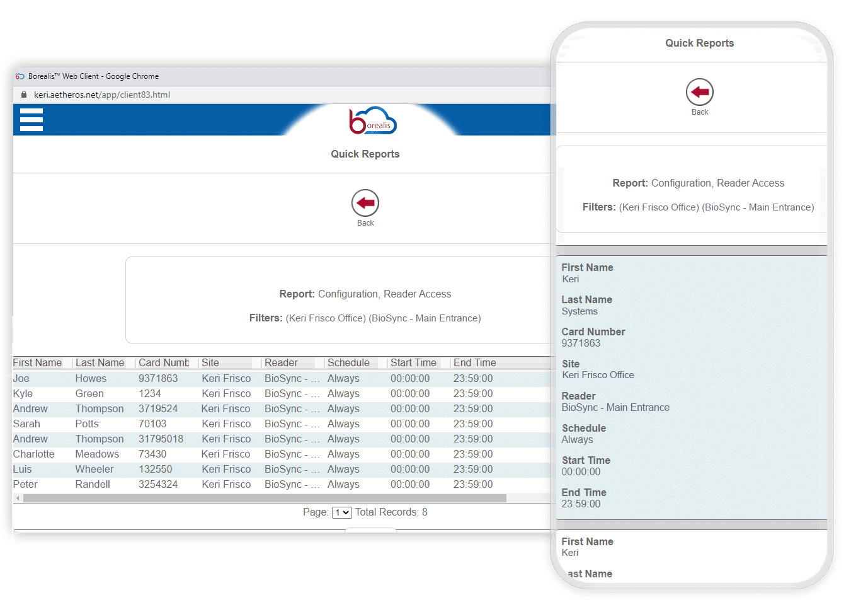Sort by Card Number column header
The height and width of the screenshot is (600, 868).
point(164,363)
